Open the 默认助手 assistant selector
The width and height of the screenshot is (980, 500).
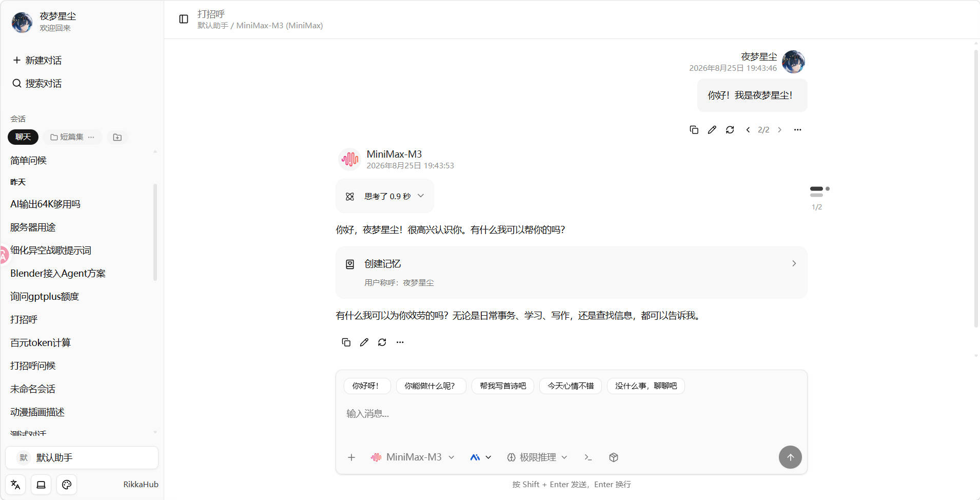tap(82, 457)
